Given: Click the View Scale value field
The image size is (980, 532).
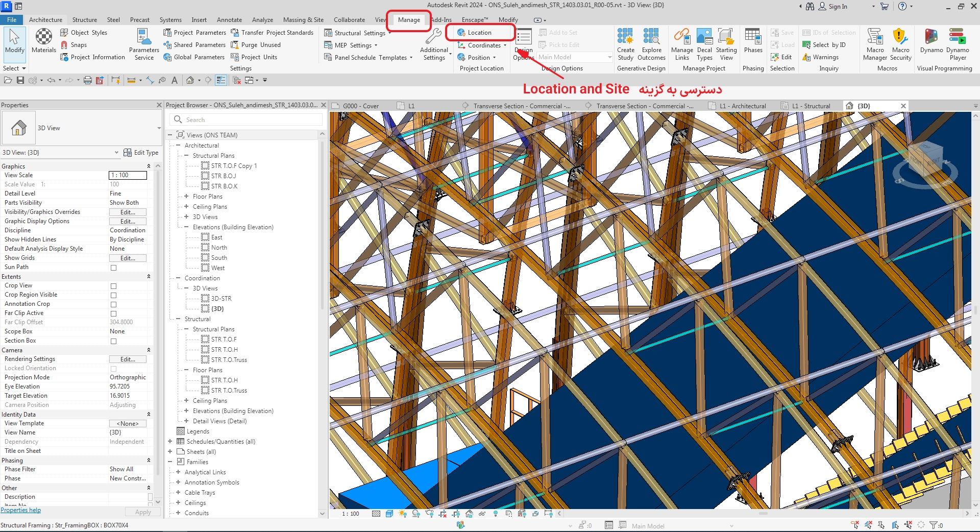Looking at the screenshot, I should point(128,175).
